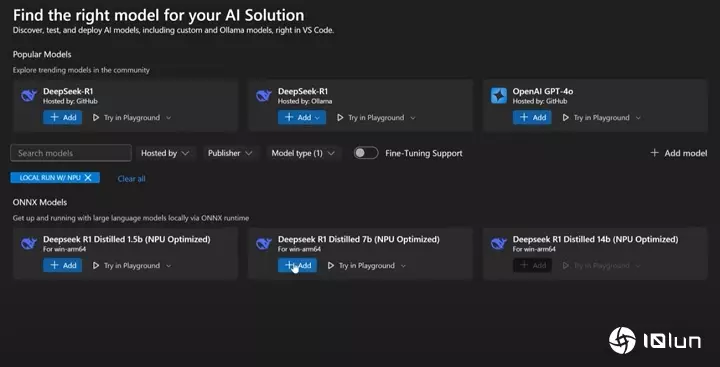The height and width of the screenshot is (367, 720).
Task: Open the Hosted by filter dropdown
Action: (x=165, y=153)
